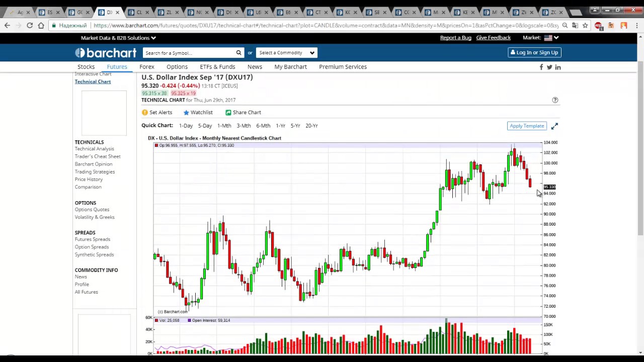Open the Barchart logo home link
This screenshot has width=644, height=362.
click(x=106, y=53)
